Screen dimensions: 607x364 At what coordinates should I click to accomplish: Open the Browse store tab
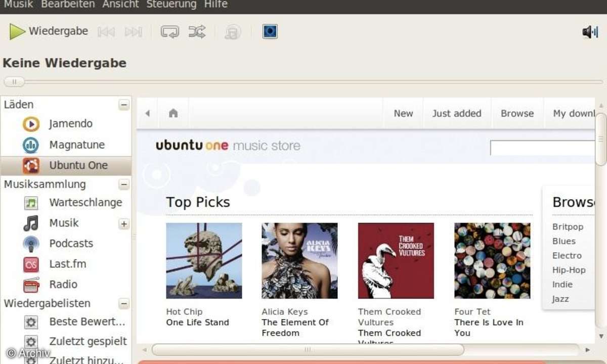pyautogui.click(x=517, y=113)
